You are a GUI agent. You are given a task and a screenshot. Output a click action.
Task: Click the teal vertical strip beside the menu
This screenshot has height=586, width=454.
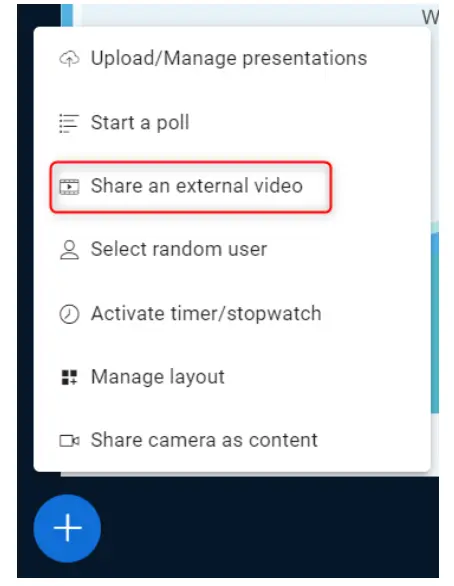click(x=435, y=321)
